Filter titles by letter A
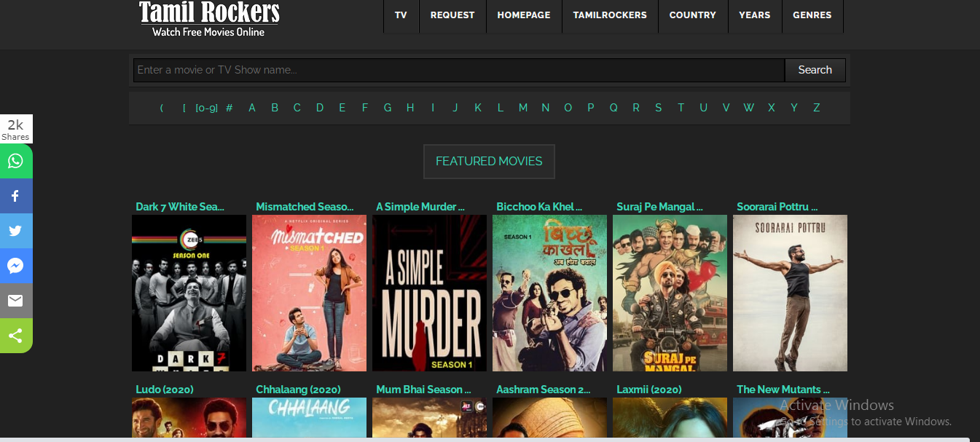Viewport: 980px width, 442px height. [x=252, y=108]
